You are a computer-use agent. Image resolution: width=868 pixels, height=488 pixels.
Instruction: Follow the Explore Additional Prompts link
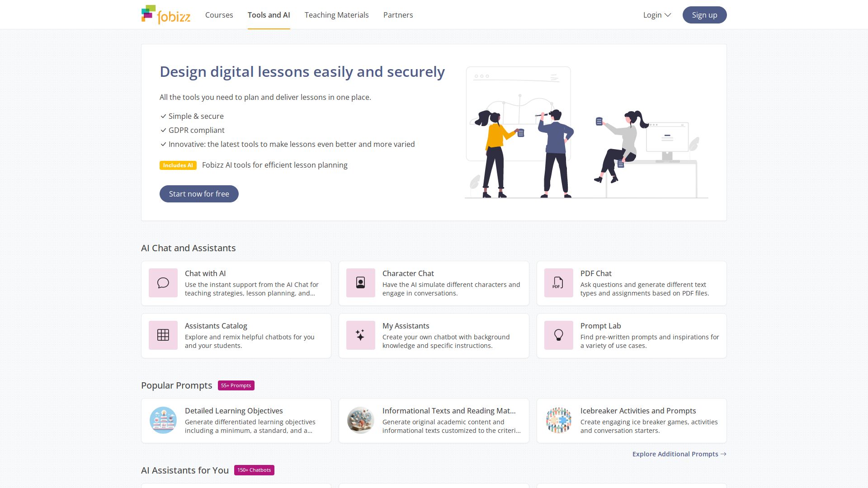point(679,454)
